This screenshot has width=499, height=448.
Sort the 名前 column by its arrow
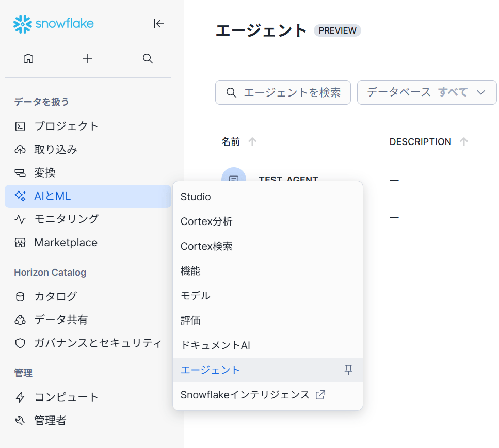point(252,142)
